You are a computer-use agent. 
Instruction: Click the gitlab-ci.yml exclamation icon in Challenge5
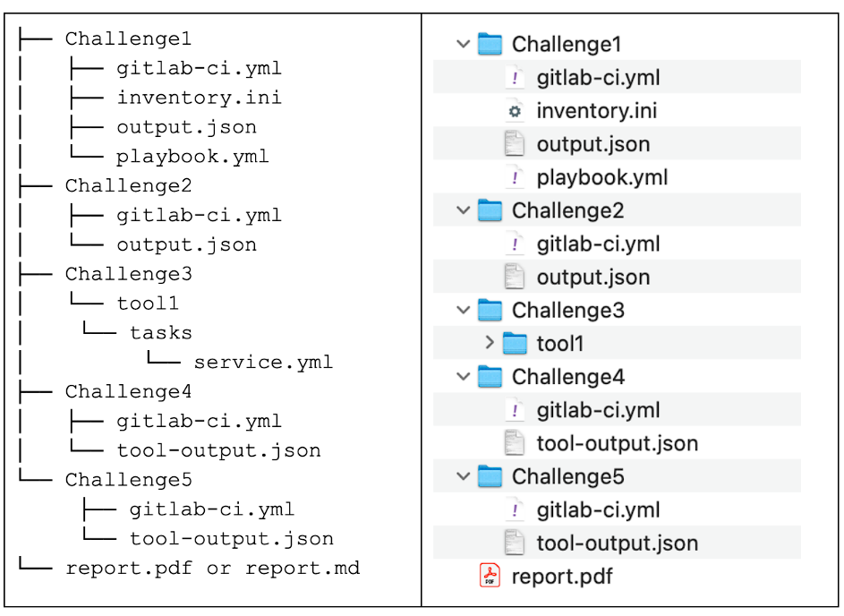point(516,510)
